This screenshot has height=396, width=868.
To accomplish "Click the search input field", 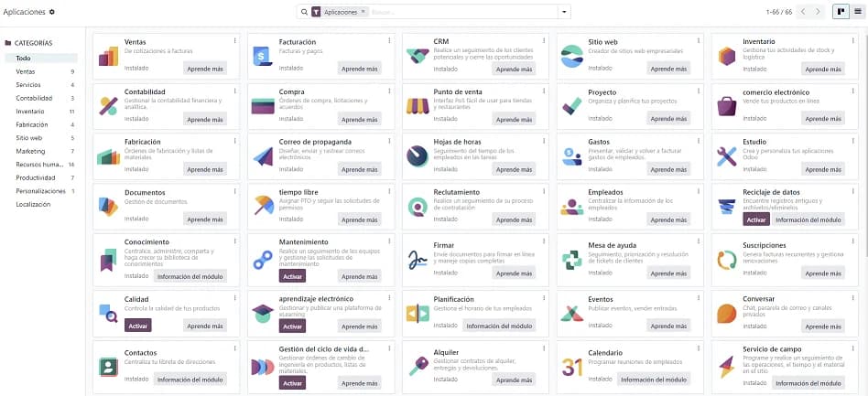I will click(x=462, y=12).
